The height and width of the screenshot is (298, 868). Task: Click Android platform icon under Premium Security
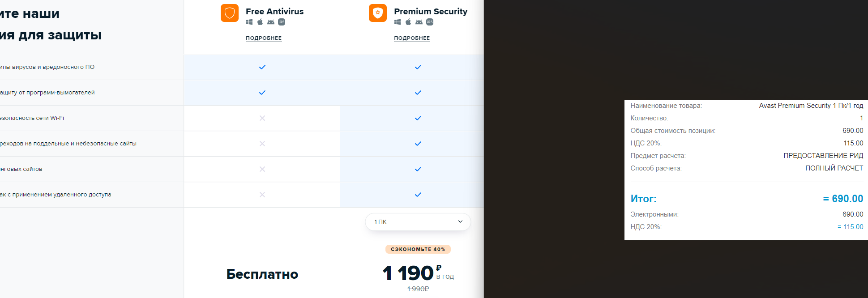click(419, 22)
